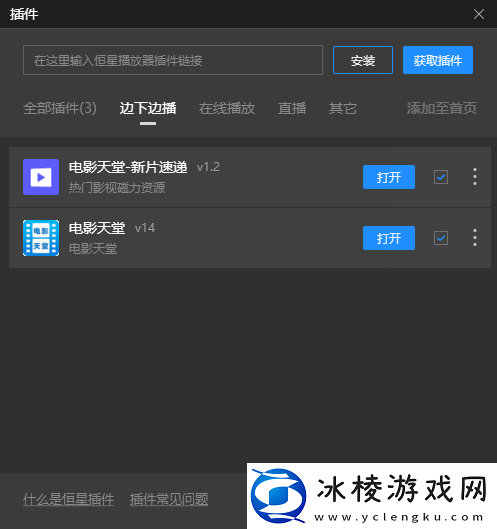497x529 pixels.
Task: Click the v1.2 version label
Action: point(208,167)
